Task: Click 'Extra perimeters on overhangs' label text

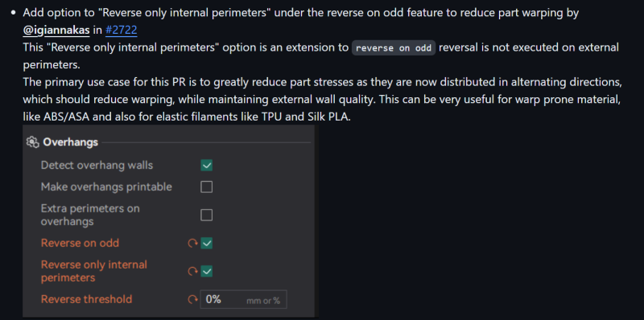Action: point(90,215)
